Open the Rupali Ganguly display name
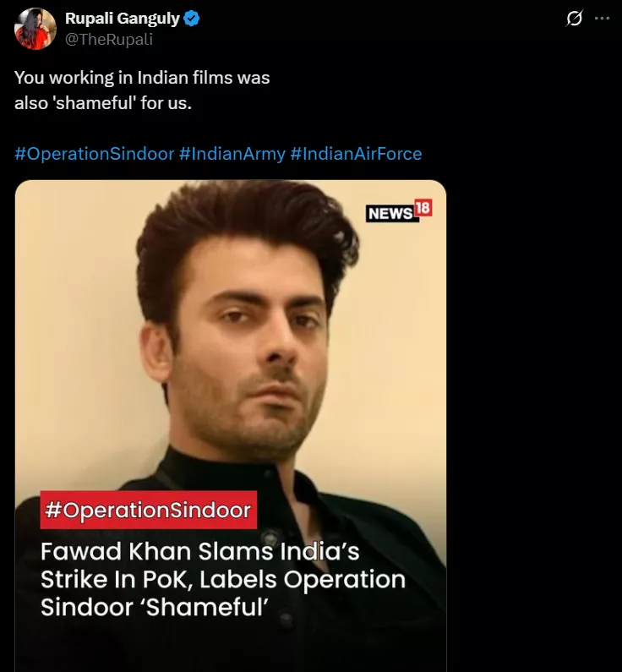This screenshot has height=672, width=622. tap(122, 19)
